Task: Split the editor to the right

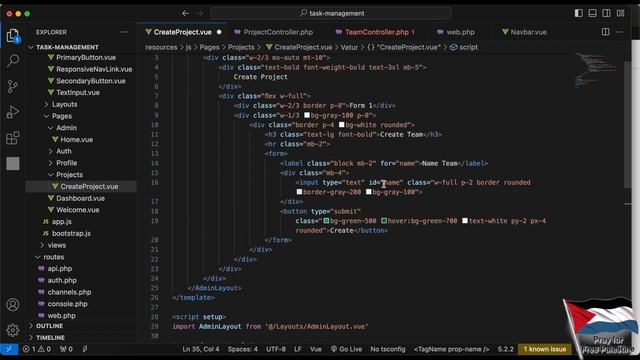Action: 605,32
